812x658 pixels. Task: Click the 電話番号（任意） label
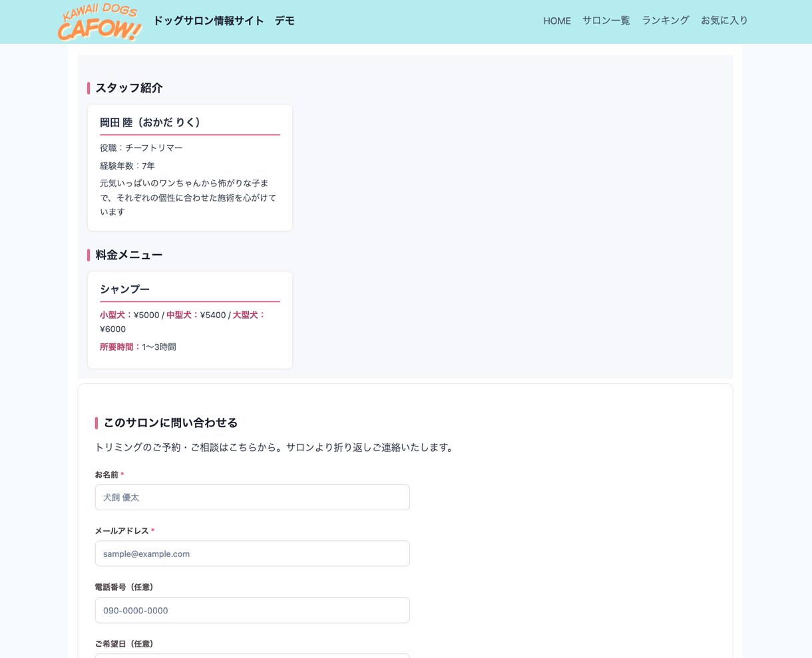click(x=124, y=587)
